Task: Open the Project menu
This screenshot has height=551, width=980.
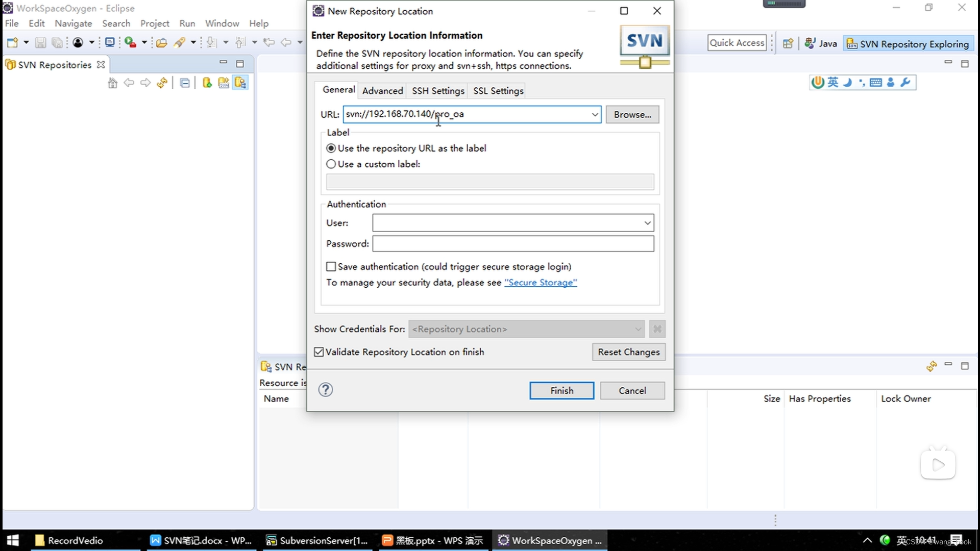Action: pos(155,23)
